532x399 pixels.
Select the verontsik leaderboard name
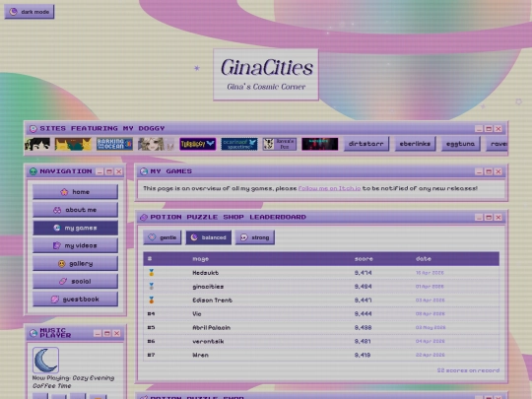coord(208,341)
